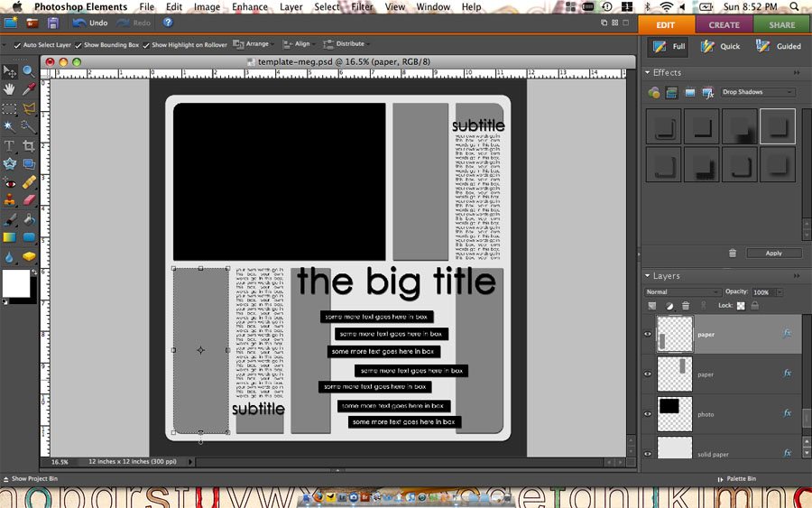This screenshot has width=812, height=508.
Task: Click the white foreground color swatch
Action: click(15, 282)
